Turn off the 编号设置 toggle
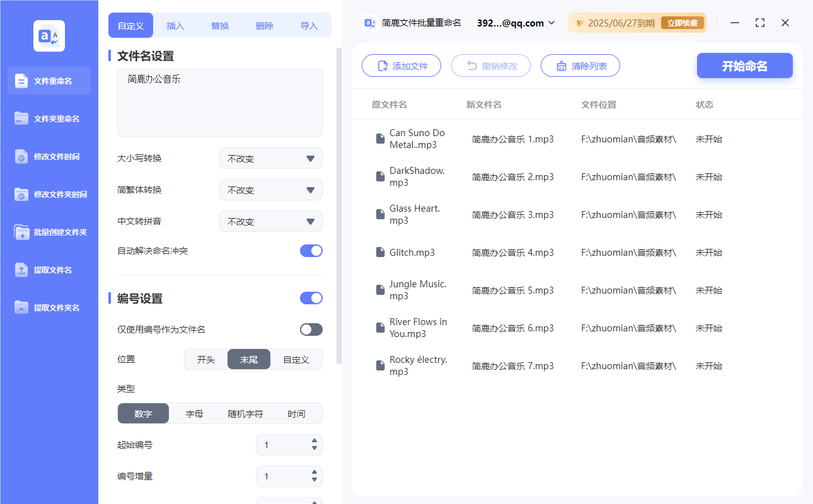Viewport: 813px width, 504px height. click(311, 298)
